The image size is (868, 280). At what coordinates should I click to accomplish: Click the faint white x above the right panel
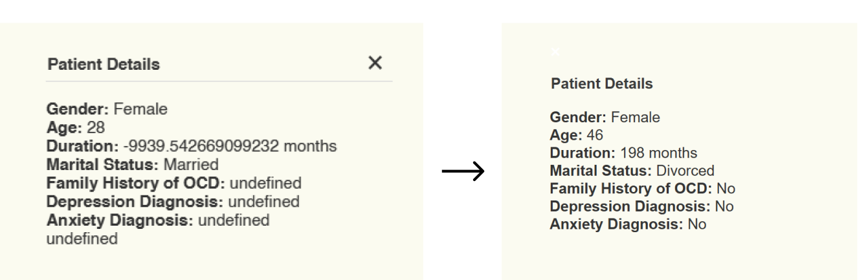(x=554, y=50)
